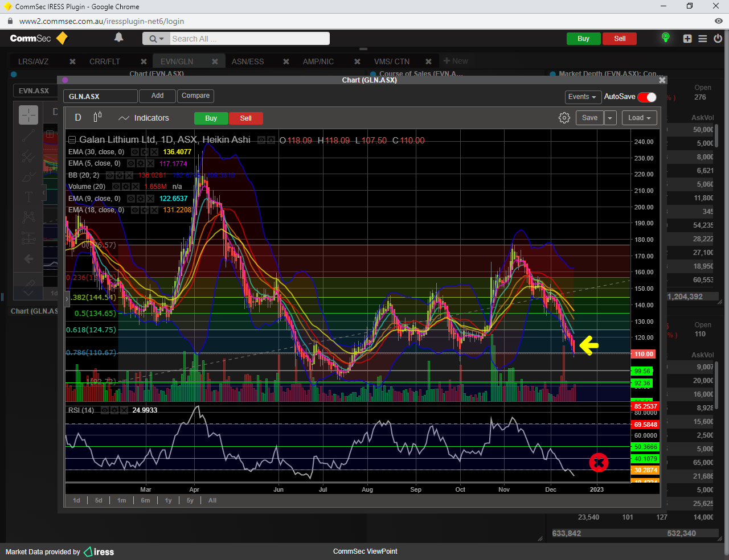Switch to the AMP/NIC tab
Image resolution: width=729 pixels, height=560 pixels.
(318, 61)
